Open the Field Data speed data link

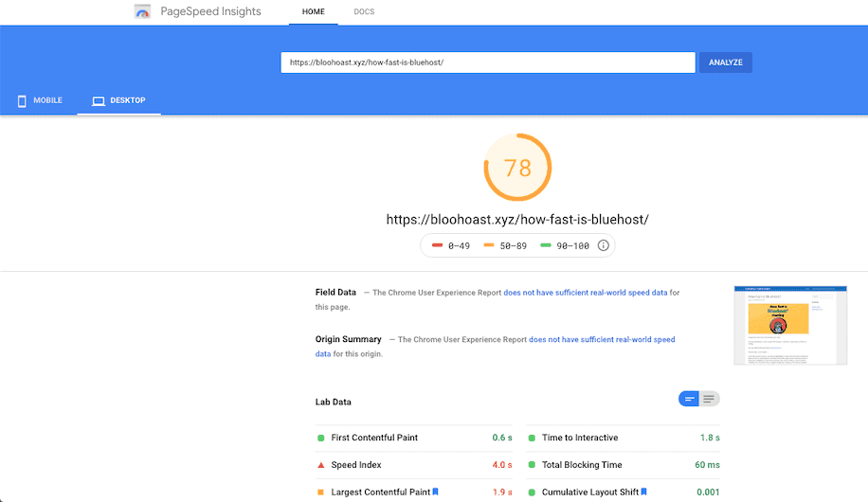585,293
